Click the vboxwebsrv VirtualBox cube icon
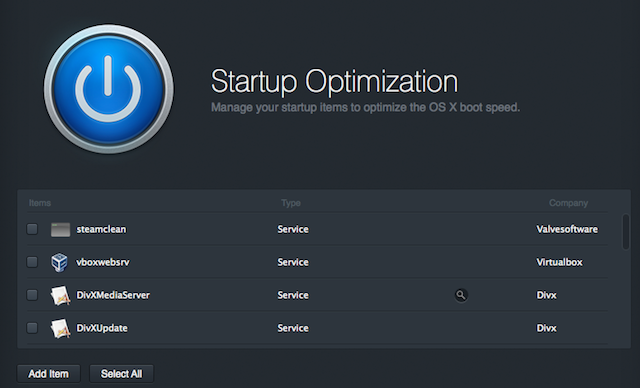Screen dimensions: 640x388 (60, 262)
